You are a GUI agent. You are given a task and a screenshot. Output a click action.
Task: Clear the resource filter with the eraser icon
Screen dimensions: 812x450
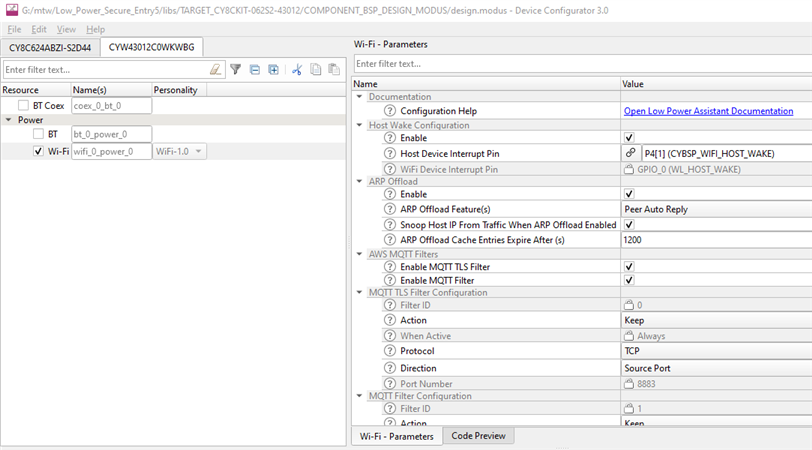[x=216, y=69]
